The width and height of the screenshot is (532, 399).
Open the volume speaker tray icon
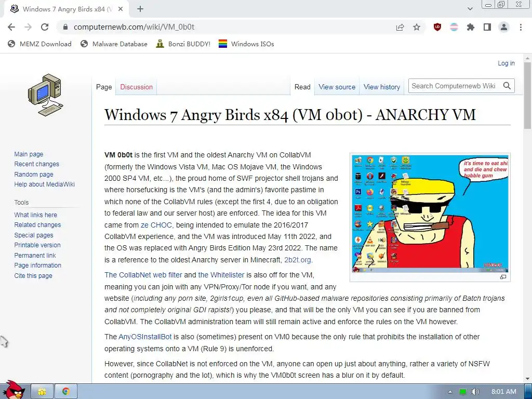475,392
